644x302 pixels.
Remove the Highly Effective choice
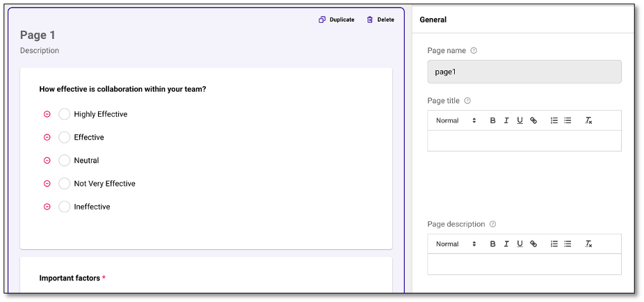47,114
